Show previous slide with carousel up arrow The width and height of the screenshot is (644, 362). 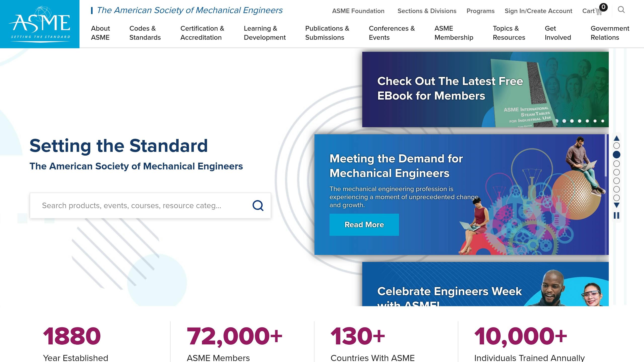[x=616, y=138]
